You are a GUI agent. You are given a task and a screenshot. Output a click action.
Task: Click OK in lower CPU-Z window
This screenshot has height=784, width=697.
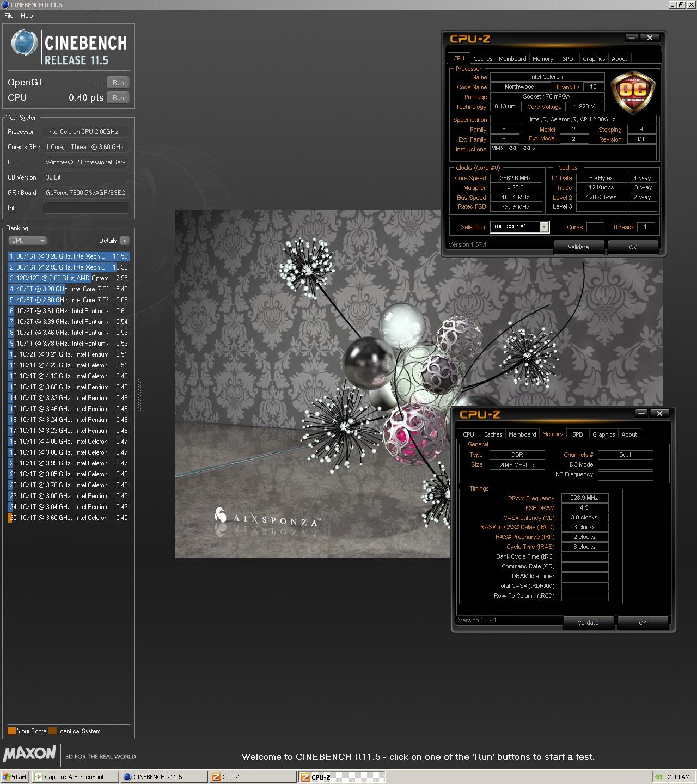pos(643,623)
